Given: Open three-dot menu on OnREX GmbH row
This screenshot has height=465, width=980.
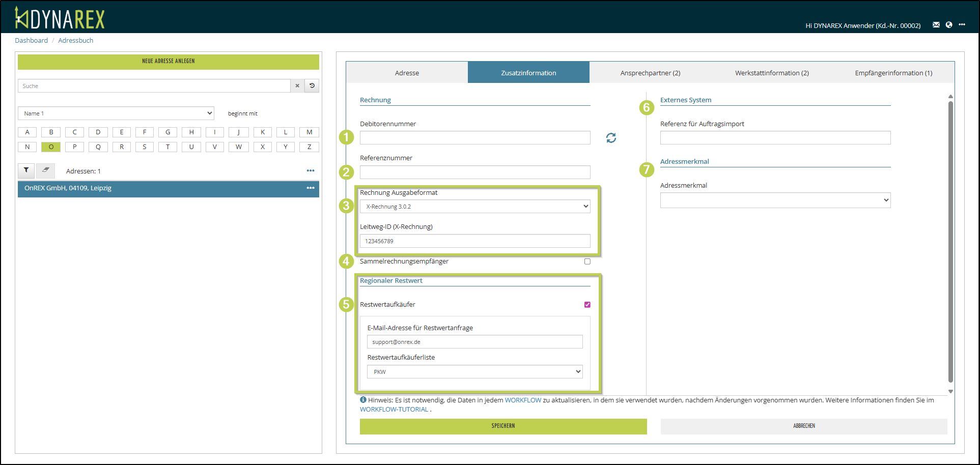Looking at the screenshot, I should [x=311, y=188].
